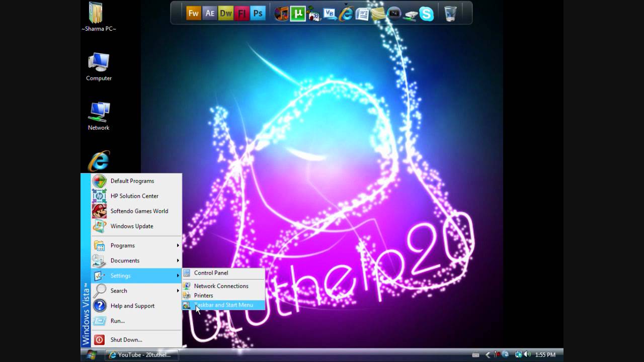Launch Visual Basic from the dock
644x362 pixels.
[330, 14]
